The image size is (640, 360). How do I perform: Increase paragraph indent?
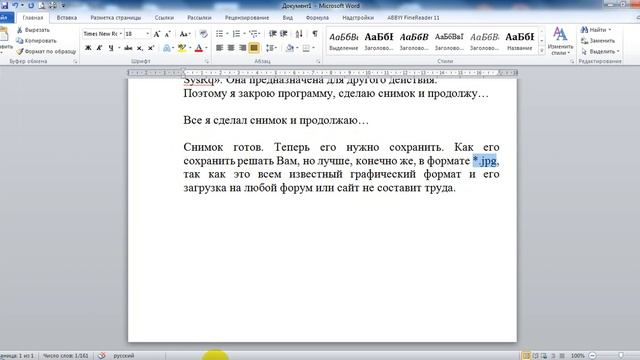284,34
